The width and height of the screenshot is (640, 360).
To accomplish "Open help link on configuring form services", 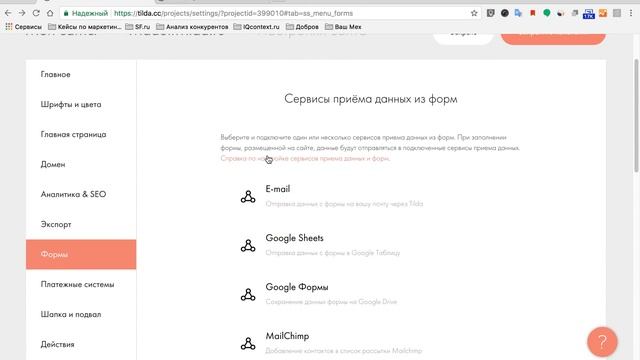I will pyautogui.click(x=305, y=158).
